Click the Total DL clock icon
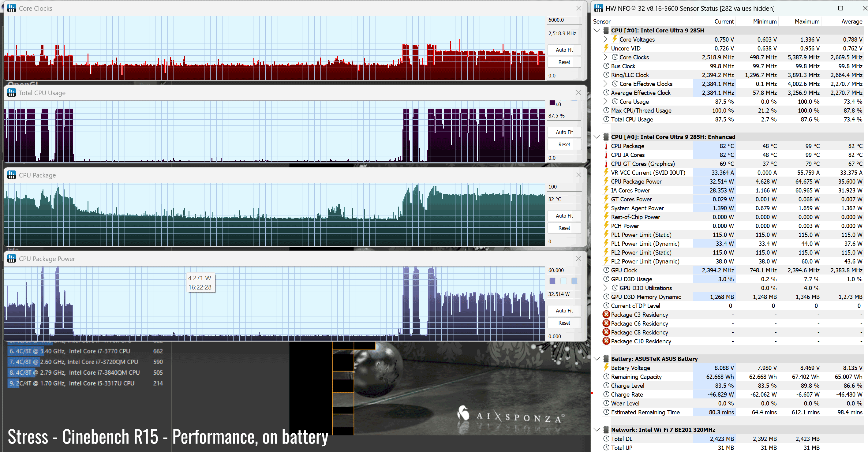The width and height of the screenshot is (868, 452). 606,439
